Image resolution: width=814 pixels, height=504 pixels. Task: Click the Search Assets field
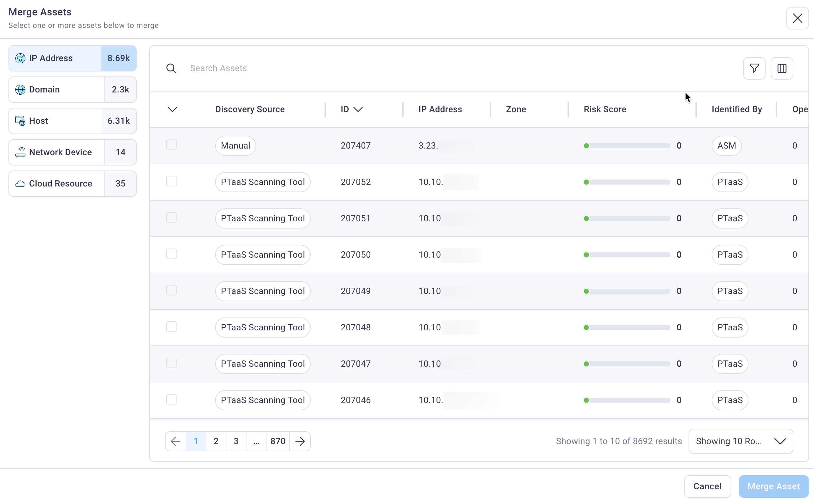tap(460, 68)
